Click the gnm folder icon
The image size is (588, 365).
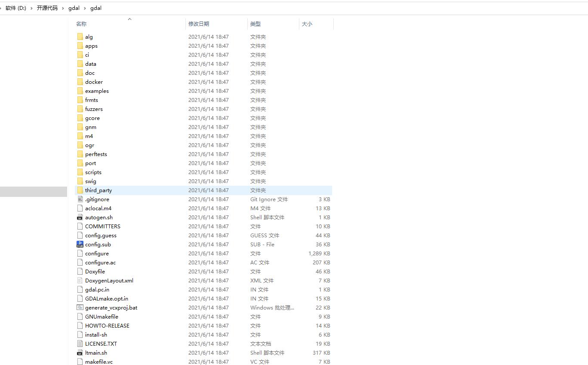tap(80, 127)
